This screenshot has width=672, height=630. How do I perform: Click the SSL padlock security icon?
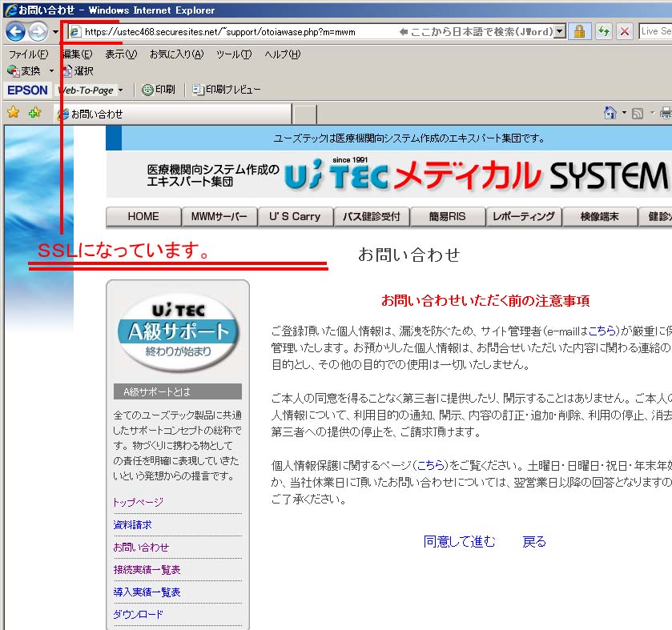pos(579,32)
